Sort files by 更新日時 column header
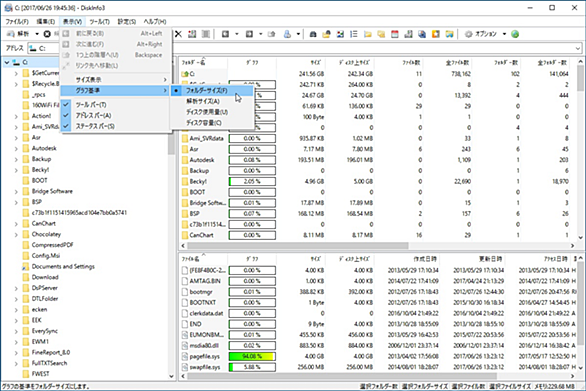The width and height of the screenshot is (586, 391). click(x=472, y=259)
